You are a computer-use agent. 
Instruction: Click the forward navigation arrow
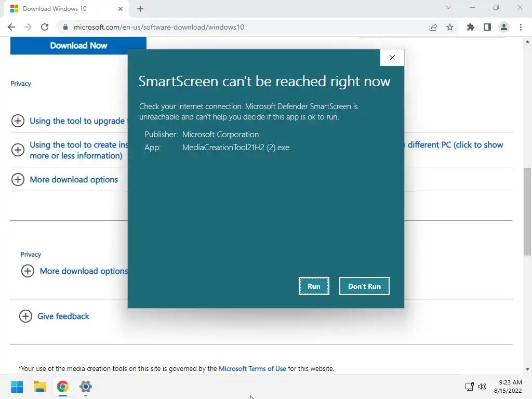(x=28, y=27)
